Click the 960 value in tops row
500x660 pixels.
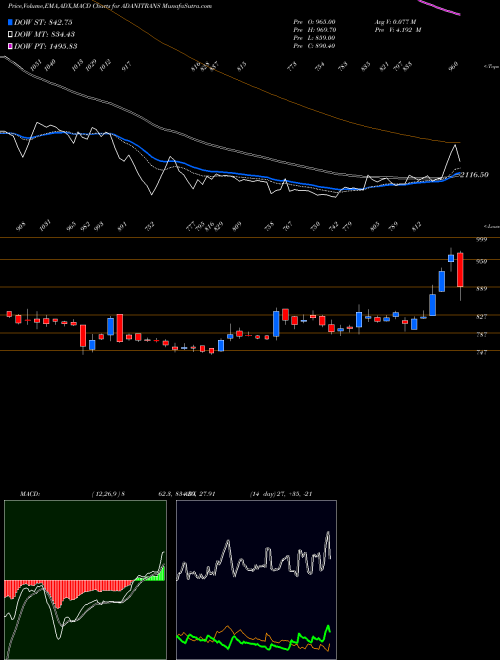tap(453, 67)
